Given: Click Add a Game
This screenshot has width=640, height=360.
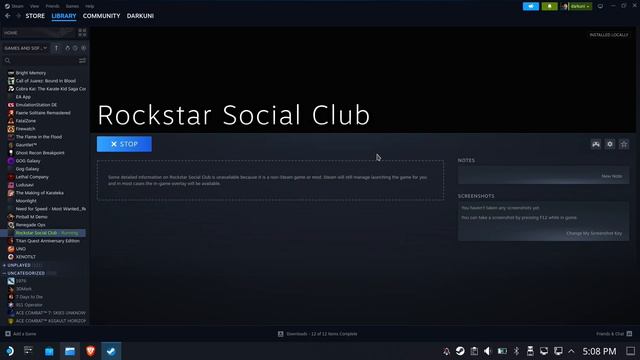Looking at the screenshot, I should (20, 334).
